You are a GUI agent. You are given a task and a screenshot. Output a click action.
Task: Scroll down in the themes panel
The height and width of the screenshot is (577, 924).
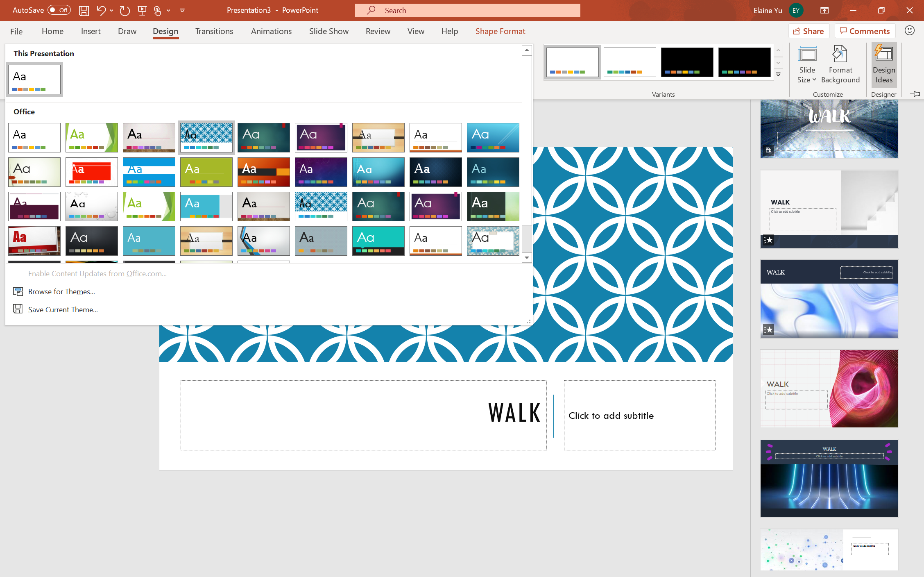[x=526, y=258]
